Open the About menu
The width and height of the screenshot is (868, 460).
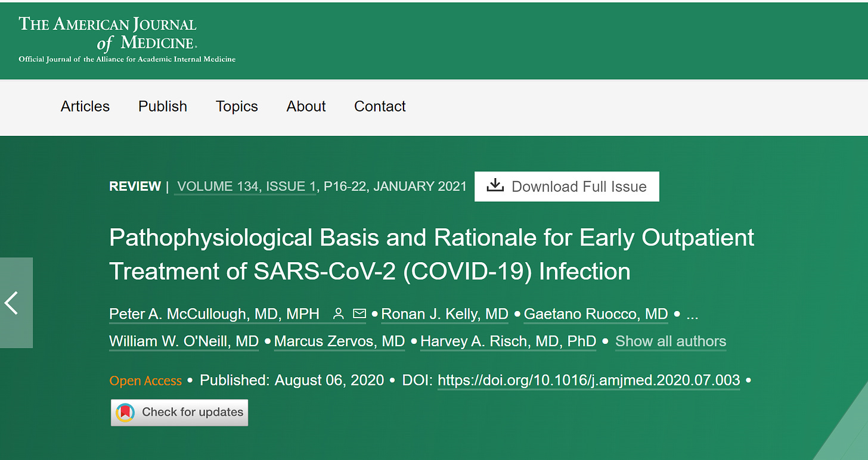click(x=306, y=107)
